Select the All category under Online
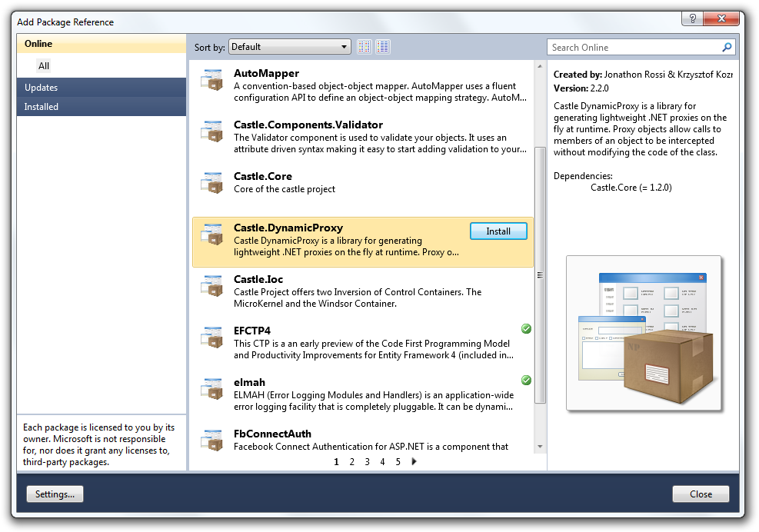The width and height of the screenshot is (759, 532). (x=44, y=66)
